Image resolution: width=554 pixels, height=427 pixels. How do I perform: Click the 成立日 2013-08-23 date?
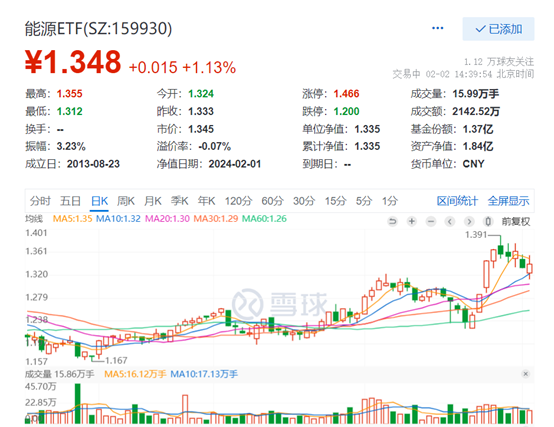tap(93, 164)
